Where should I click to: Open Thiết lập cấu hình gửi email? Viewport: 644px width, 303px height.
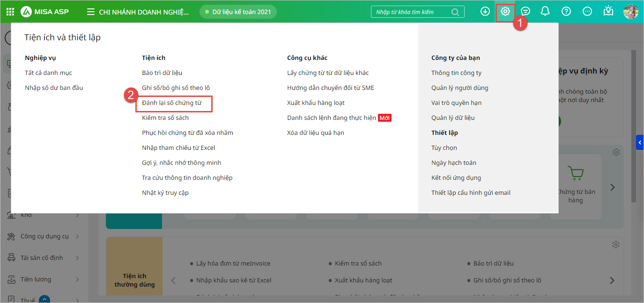point(471,193)
